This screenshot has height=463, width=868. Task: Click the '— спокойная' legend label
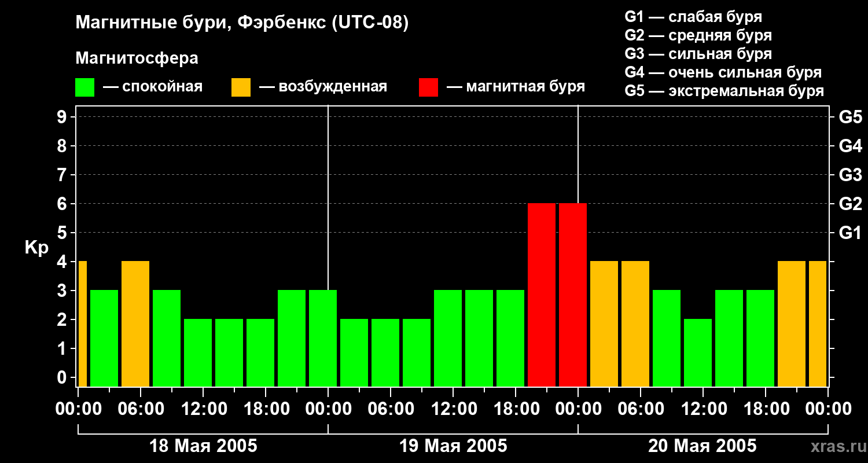(153, 87)
